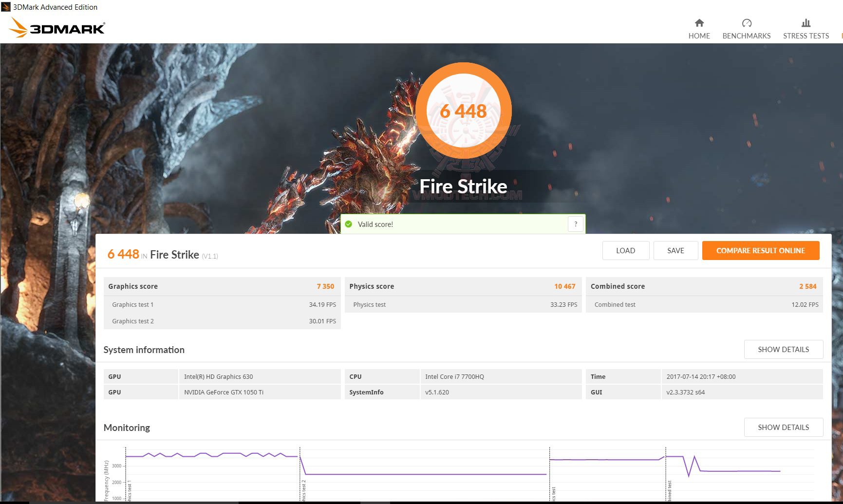Click the 3DMark title bar app icon

pos(6,7)
